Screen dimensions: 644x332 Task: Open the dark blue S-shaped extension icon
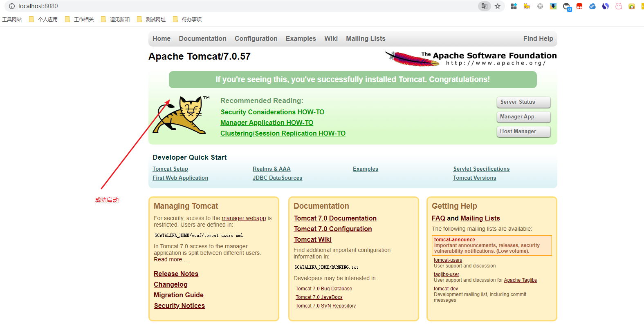pos(606,6)
